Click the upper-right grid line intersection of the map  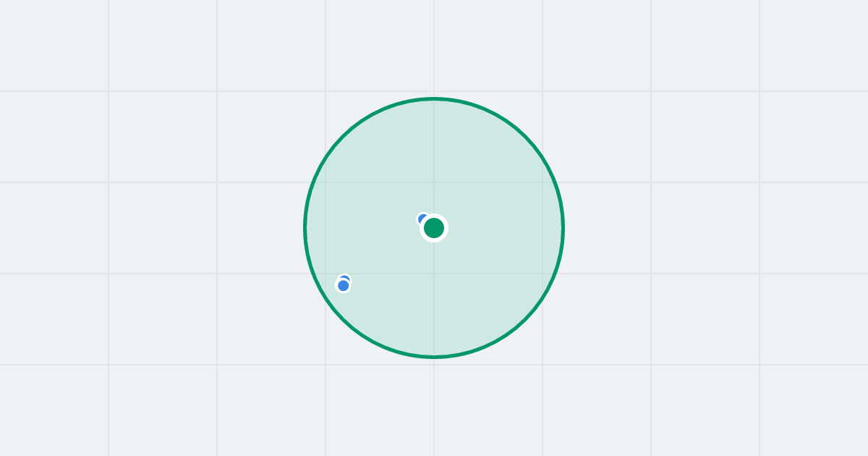[x=759, y=91]
